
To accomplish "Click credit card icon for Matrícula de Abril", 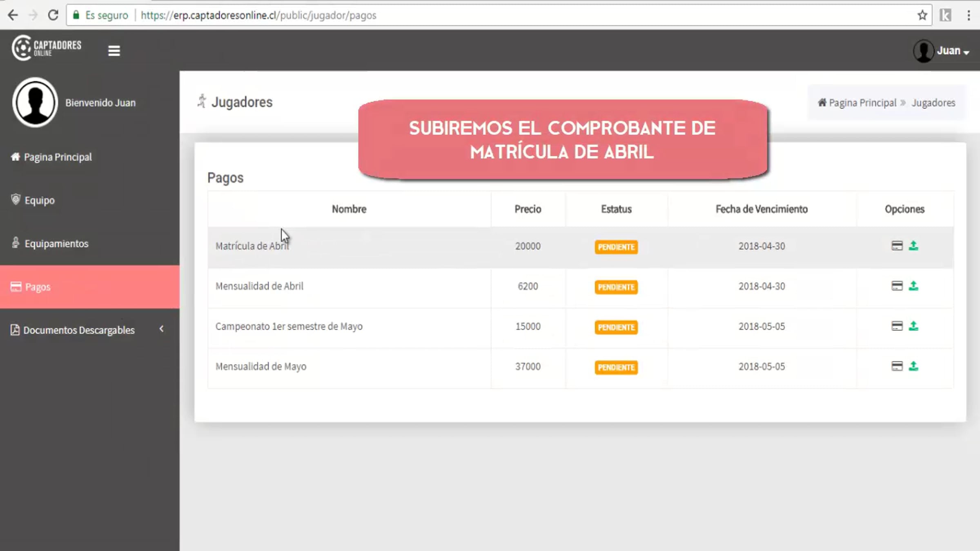I will [897, 246].
